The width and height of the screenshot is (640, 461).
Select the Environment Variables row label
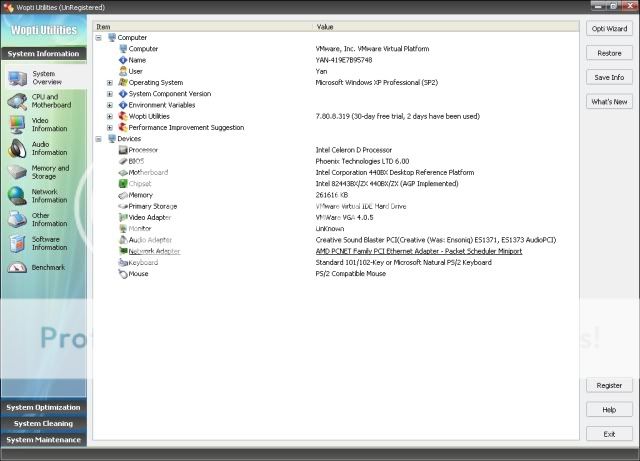[162, 105]
